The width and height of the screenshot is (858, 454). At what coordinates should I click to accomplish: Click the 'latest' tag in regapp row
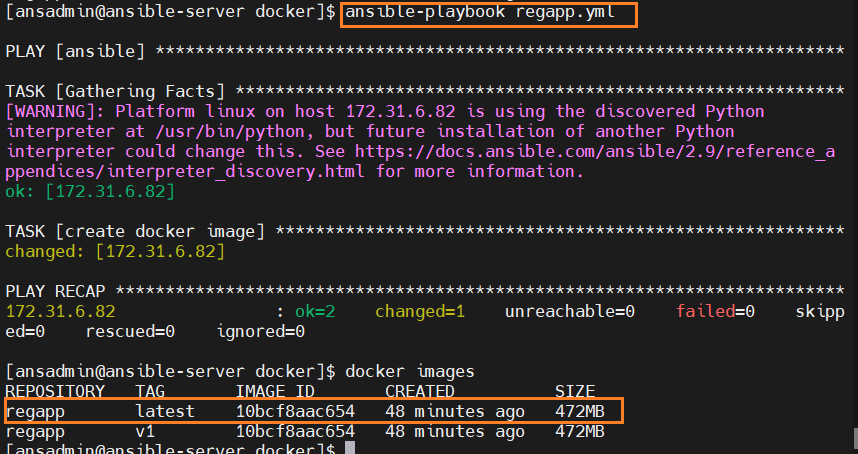pos(165,411)
